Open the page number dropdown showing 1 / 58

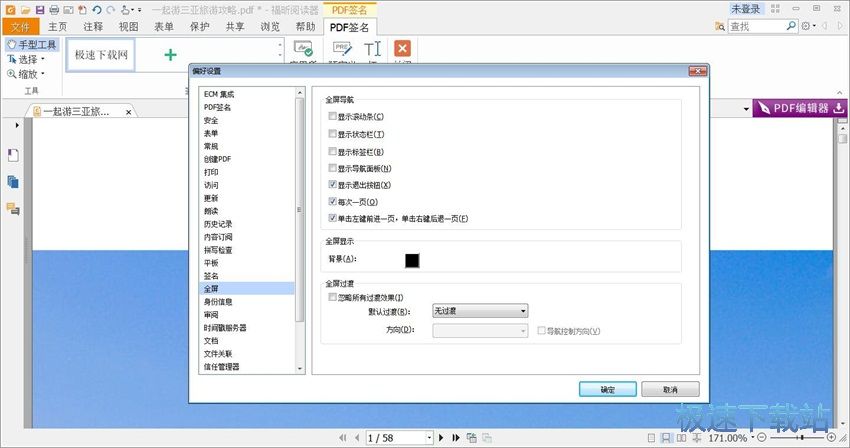pos(429,438)
